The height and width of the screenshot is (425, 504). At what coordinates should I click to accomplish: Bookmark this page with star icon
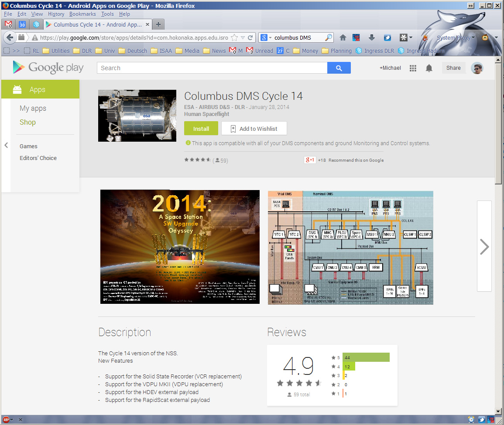point(235,37)
